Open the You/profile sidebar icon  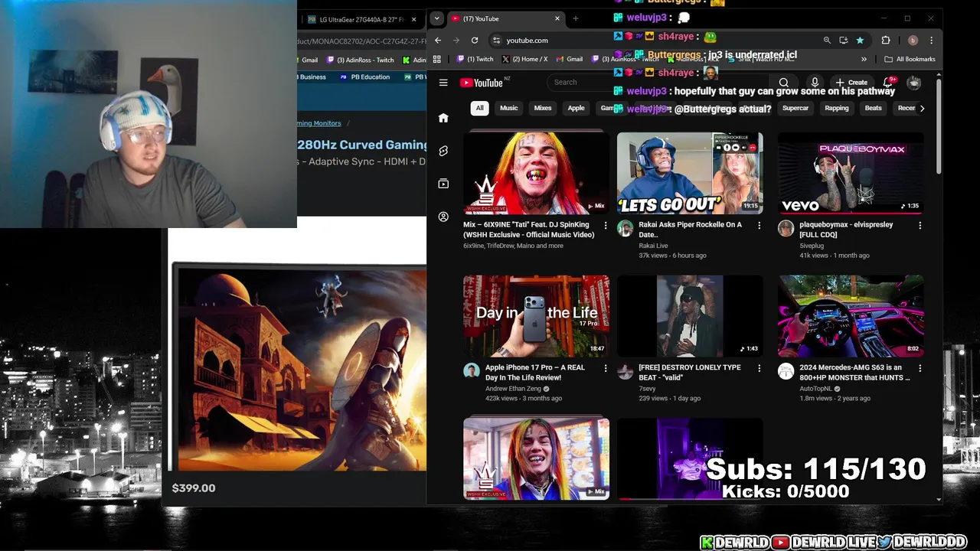(x=443, y=217)
